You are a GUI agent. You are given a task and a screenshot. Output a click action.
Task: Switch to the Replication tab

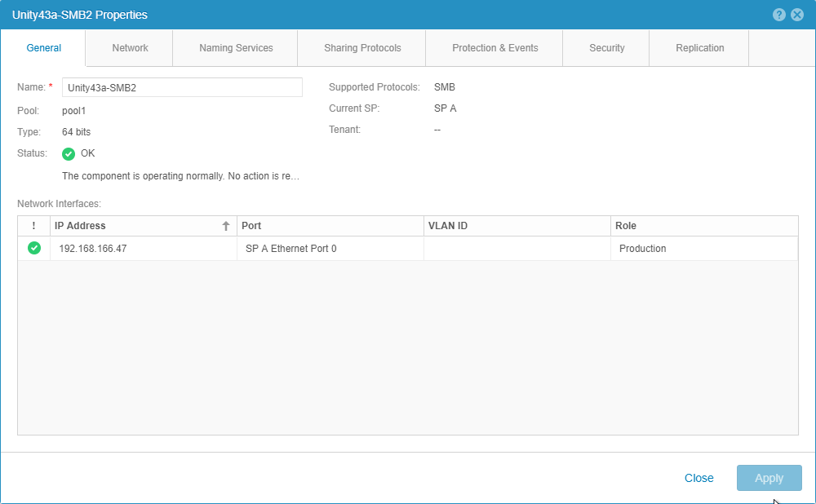pos(699,48)
